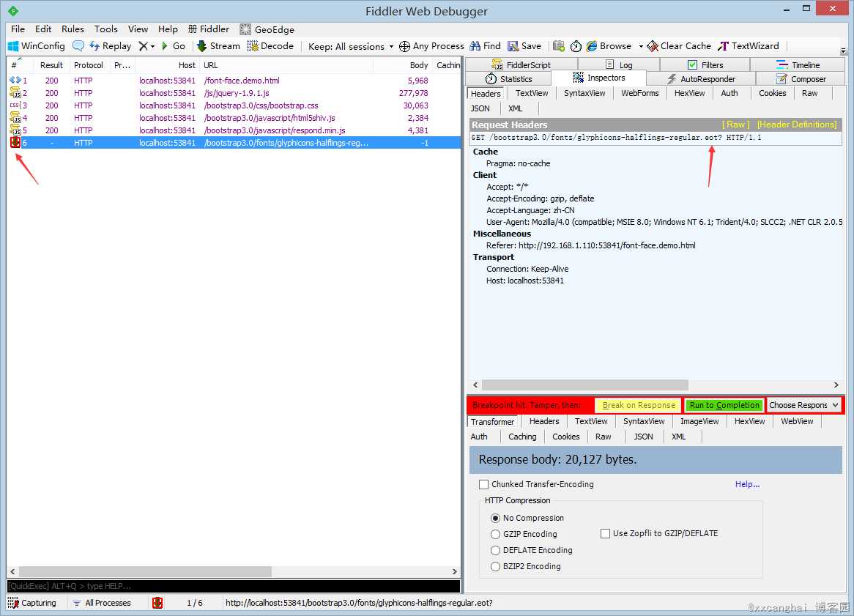This screenshot has height=616, width=854.
Task: Click the Save toolbar button
Action: (x=524, y=46)
